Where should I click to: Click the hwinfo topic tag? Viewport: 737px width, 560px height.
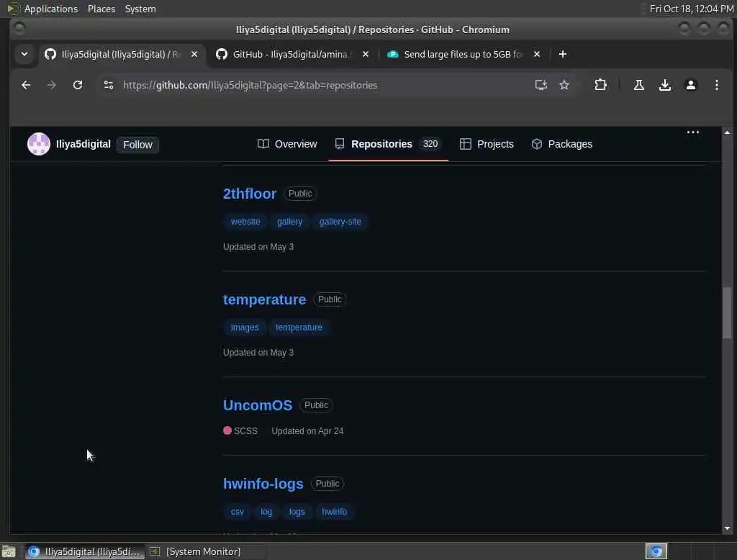tap(334, 512)
